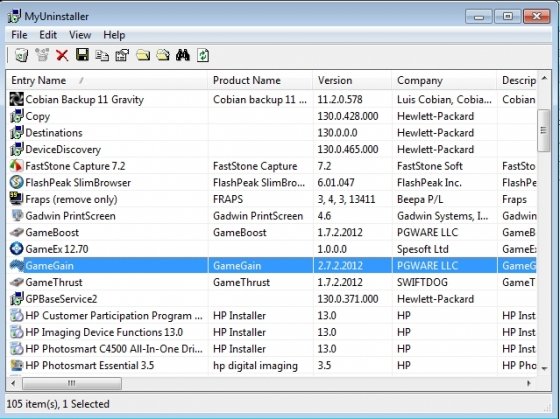
Task: Select the Destinations entry
Action: coord(271,133)
